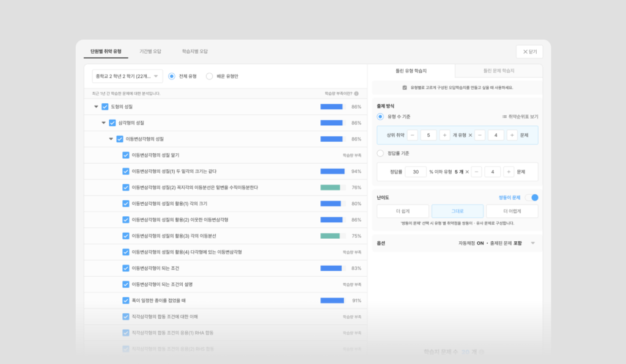Select the 배운 유형만 radio button

(x=209, y=76)
